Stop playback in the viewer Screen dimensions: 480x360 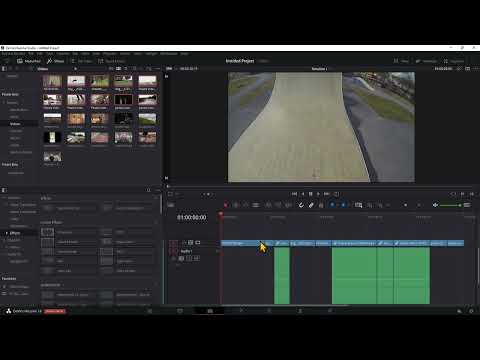pos(310,194)
